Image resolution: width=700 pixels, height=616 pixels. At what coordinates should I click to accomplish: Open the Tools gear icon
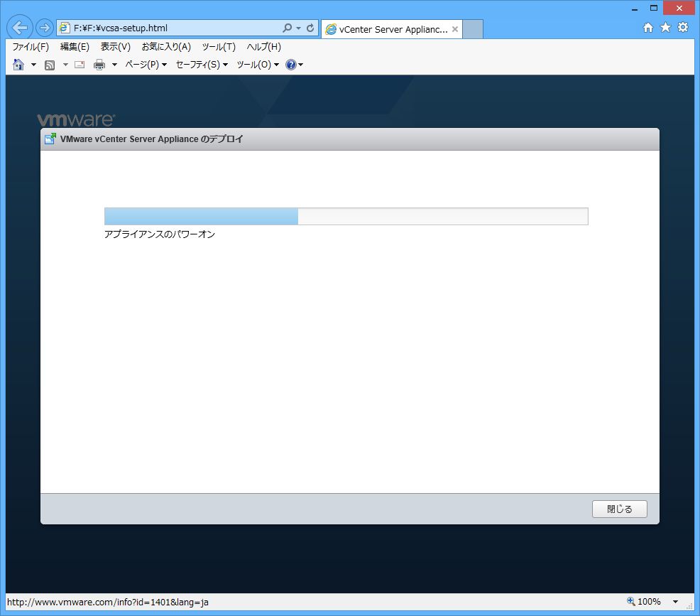[x=683, y=27]
